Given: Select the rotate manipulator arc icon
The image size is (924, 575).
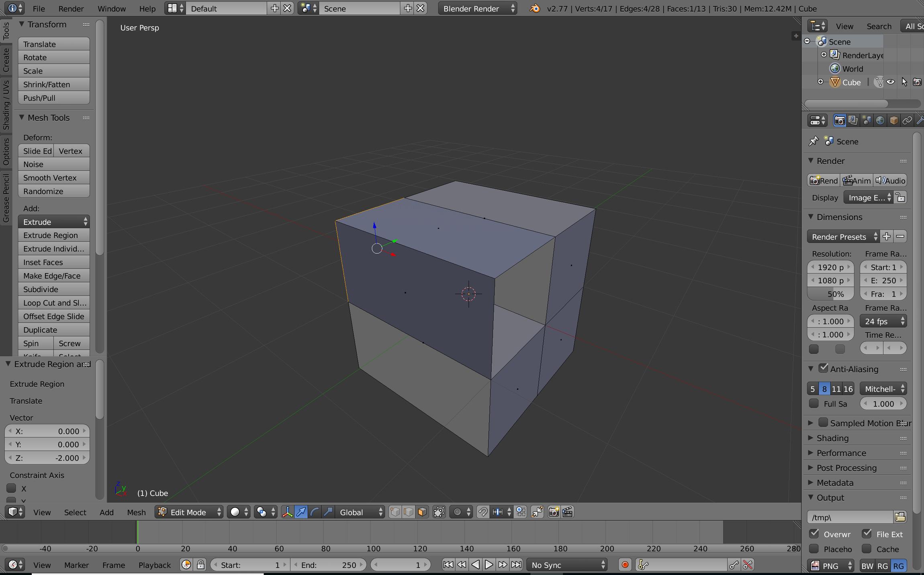Looking at the screenshot, I should pyautogui.click(x=315, y=512).
